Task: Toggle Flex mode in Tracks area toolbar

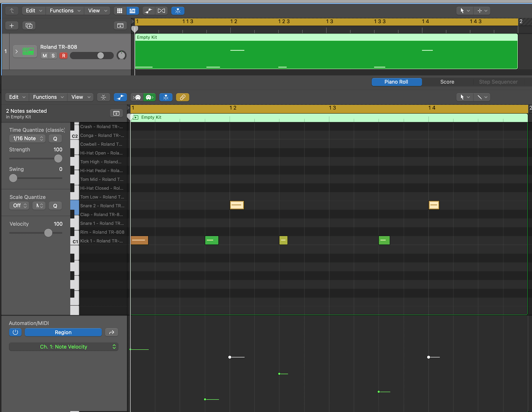Action: 161,11
